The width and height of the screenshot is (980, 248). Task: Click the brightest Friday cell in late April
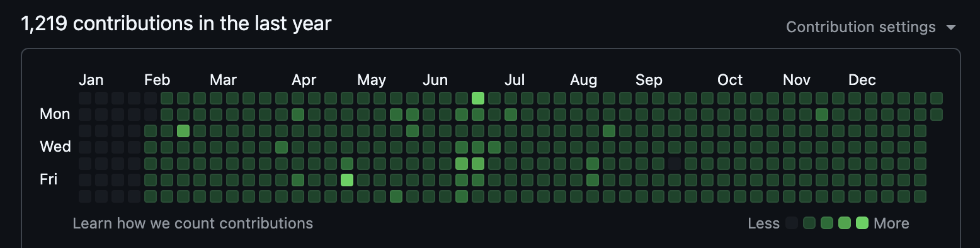(347, 180)
